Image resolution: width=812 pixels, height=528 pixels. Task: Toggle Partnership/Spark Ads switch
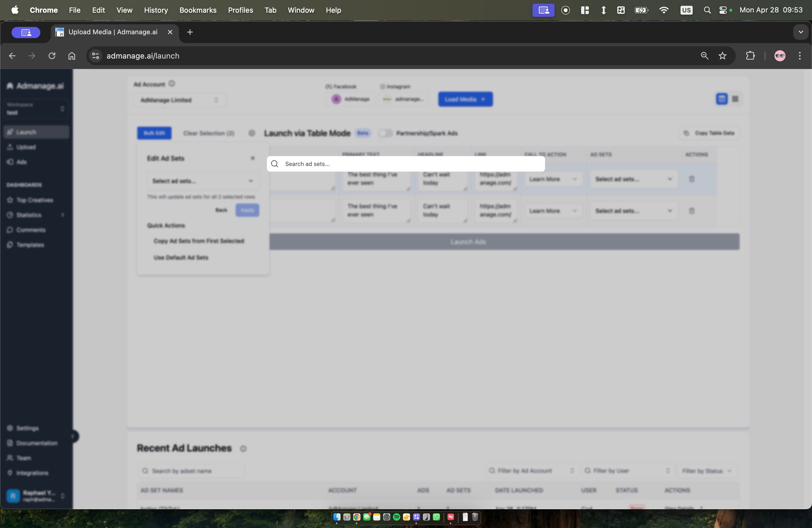(386, 133)
